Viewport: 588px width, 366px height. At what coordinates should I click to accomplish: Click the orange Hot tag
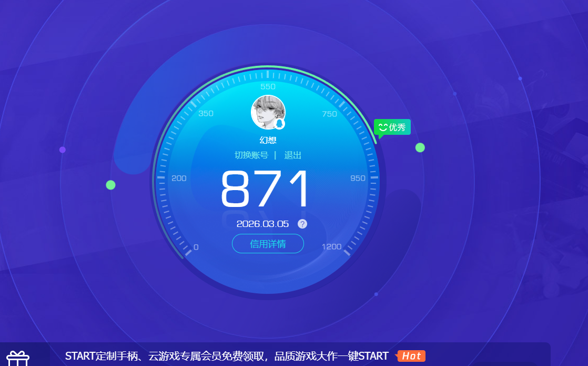[x=411, y=356]
